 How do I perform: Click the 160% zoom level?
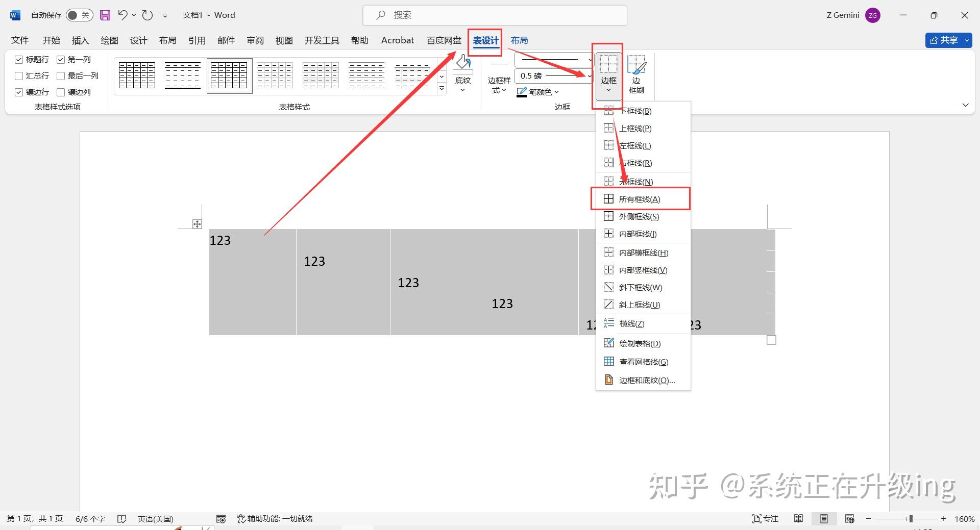[964, 519]
